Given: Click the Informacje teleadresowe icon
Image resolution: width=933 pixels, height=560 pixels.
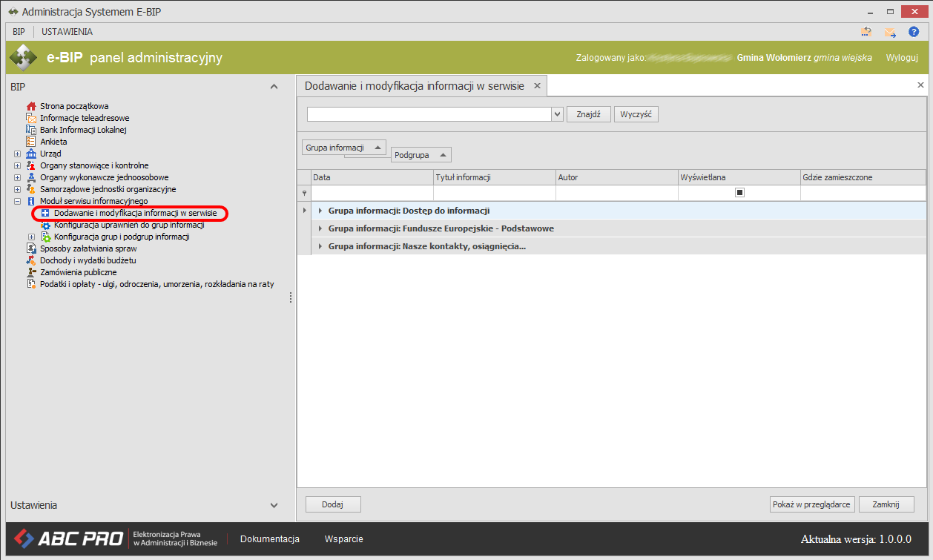Looking at the screenshot, I should [31, 118].
